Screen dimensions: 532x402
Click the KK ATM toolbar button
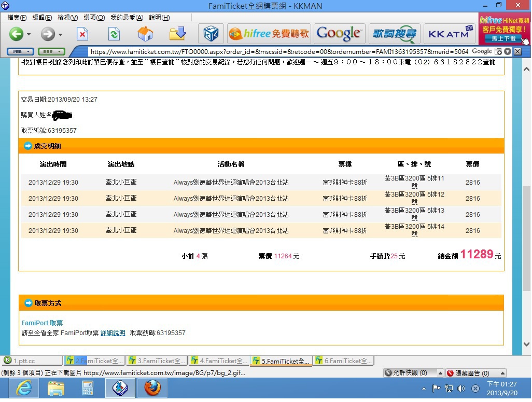tap(450, 34)
